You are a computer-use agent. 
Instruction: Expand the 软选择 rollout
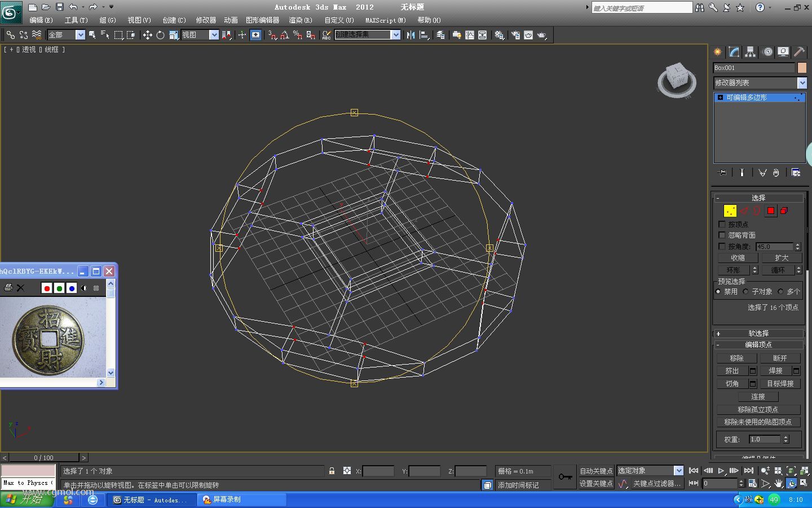pos(758,334)
